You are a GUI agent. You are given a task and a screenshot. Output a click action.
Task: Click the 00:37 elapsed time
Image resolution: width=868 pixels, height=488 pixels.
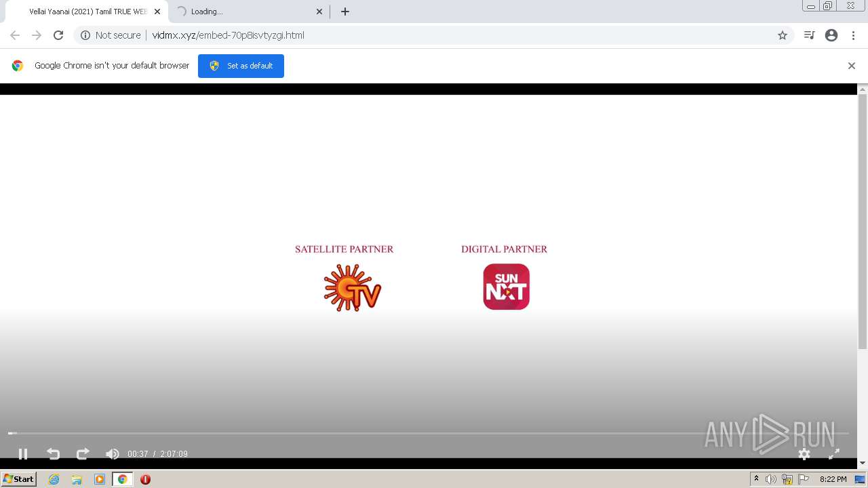coord(138,454)
